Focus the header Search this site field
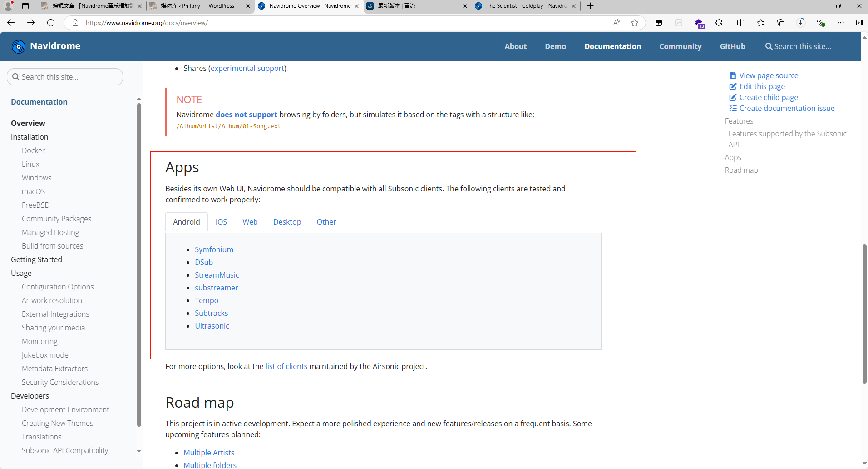The width and height of the screenshot is (868, 469). click(804, 46)
